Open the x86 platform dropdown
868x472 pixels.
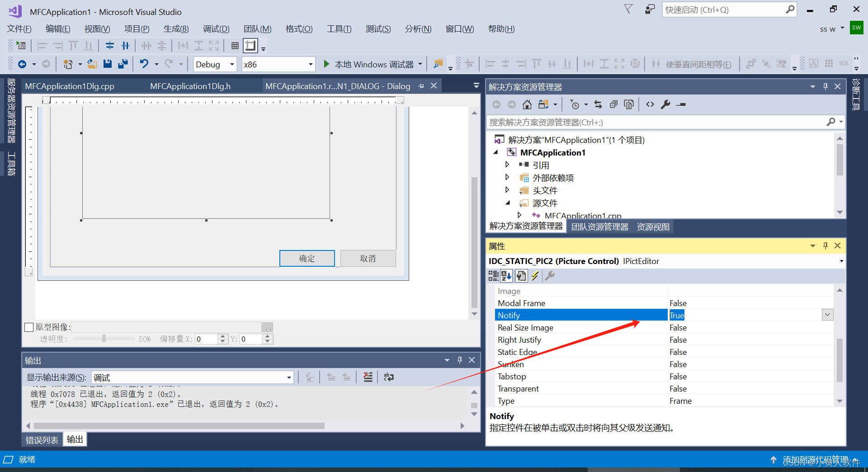278,64
